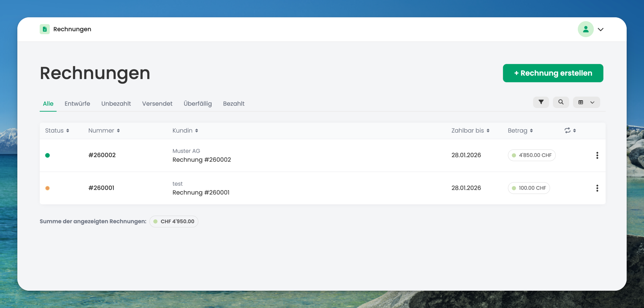Image resolution: width=644 pixels, height=308 pixels.
Task: Click the user avatar icon
Action: 585,29
